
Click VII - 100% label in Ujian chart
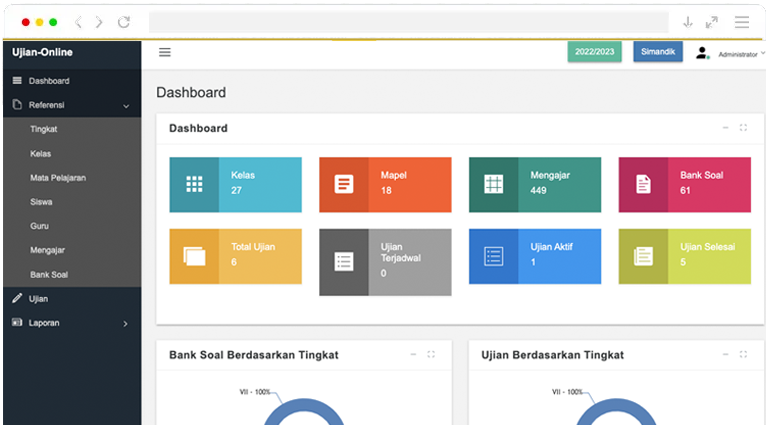(x=567, y=392)
